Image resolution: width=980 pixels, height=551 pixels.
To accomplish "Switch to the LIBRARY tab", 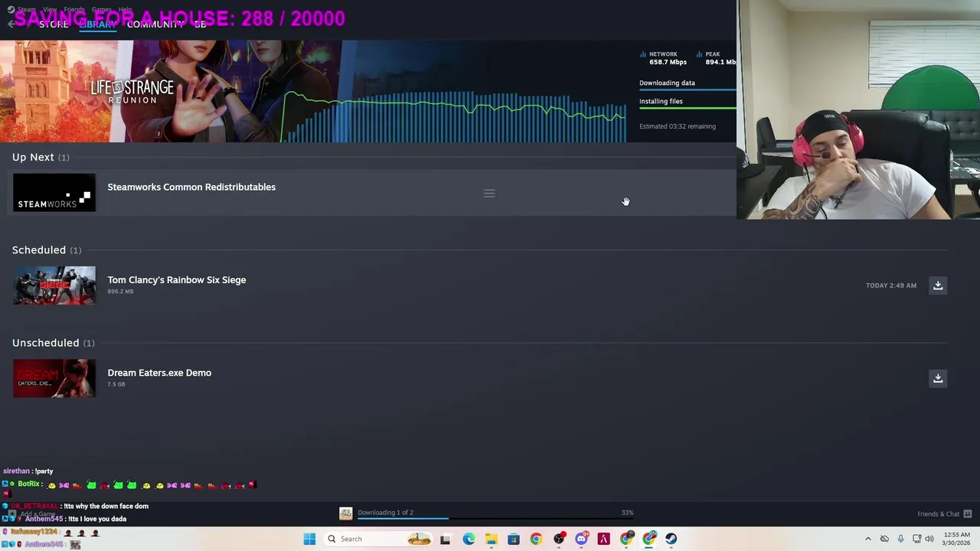I will coord(97,24).
